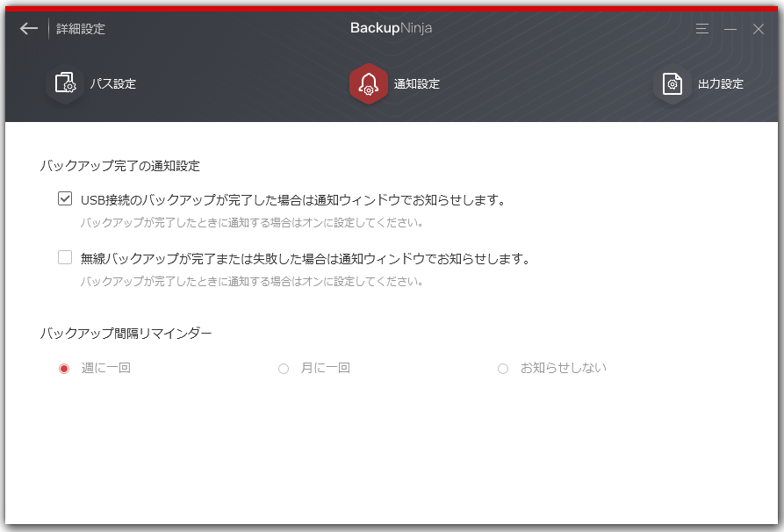Uncheck USB接続のバックアップ completion notification checkbox
784x532 pixels.
pyautogui.click(x=65, y=199)
